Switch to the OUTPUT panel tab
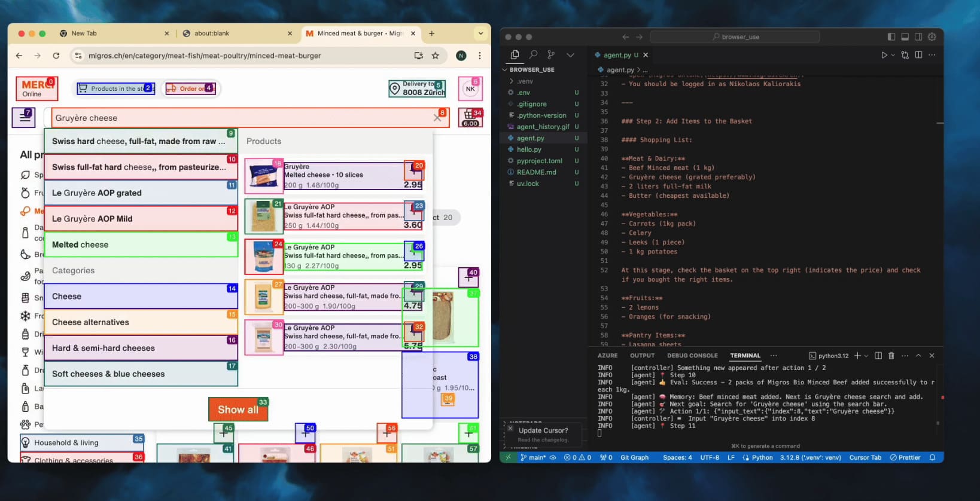The width and height of the screenshot is (980, 501). [x=642, y=356]
